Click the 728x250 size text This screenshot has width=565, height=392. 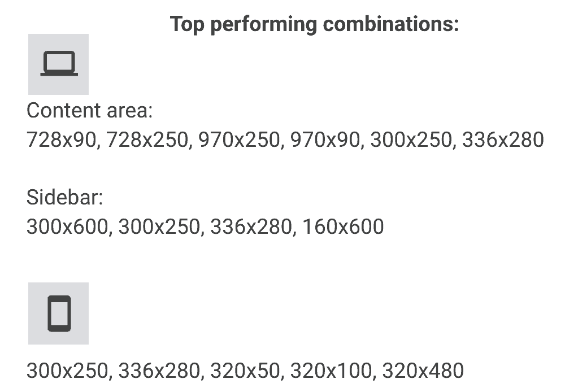tap(147, 139)
